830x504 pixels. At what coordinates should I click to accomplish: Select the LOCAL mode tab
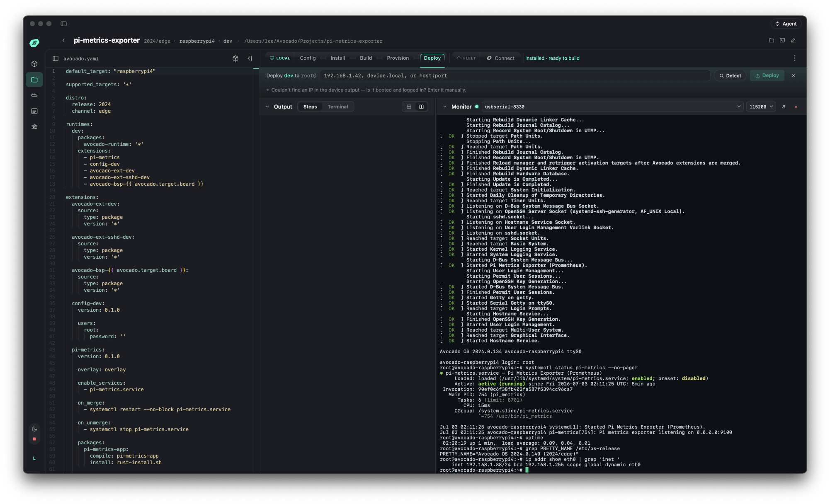280,58
